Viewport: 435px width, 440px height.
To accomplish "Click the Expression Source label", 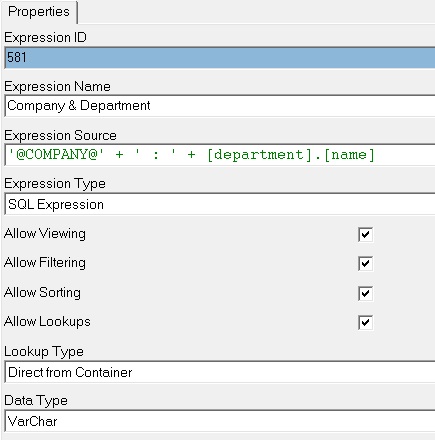I will [x=60, y=135].
